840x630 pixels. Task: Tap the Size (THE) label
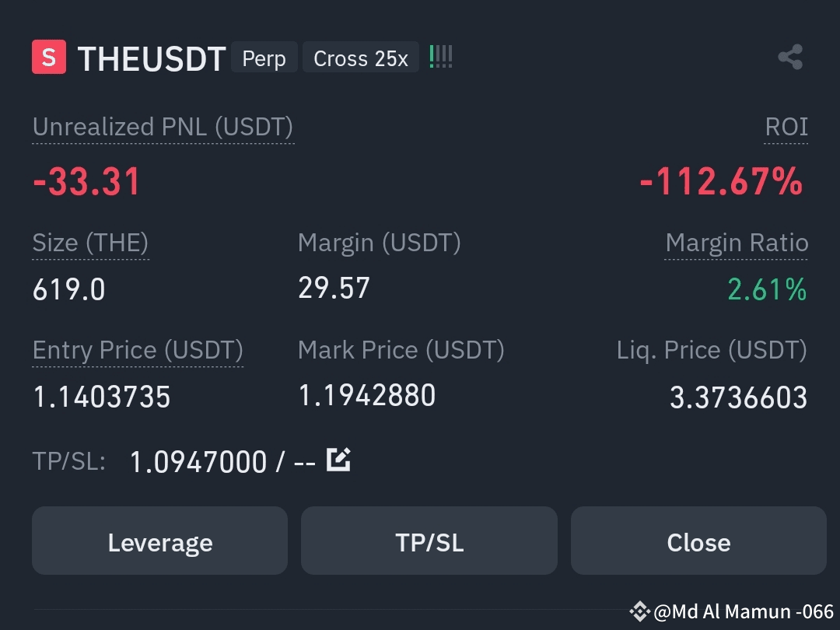click(90, 243)
